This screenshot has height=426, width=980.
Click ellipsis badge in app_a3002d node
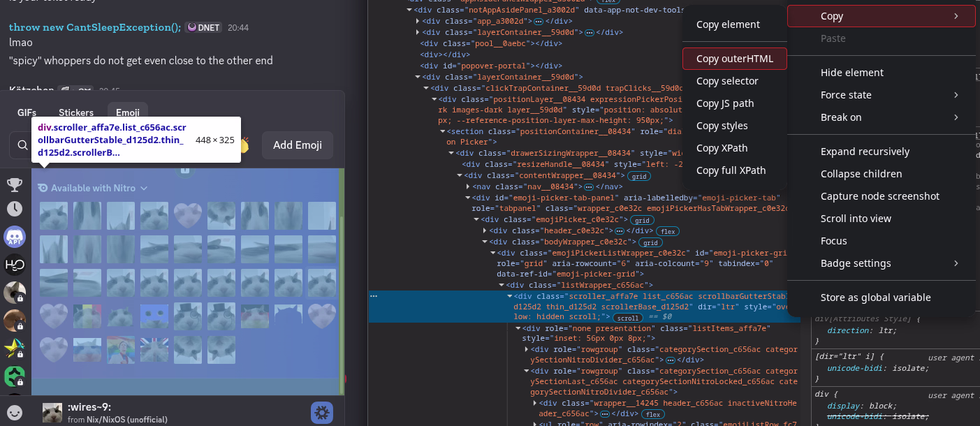[539, 22]
